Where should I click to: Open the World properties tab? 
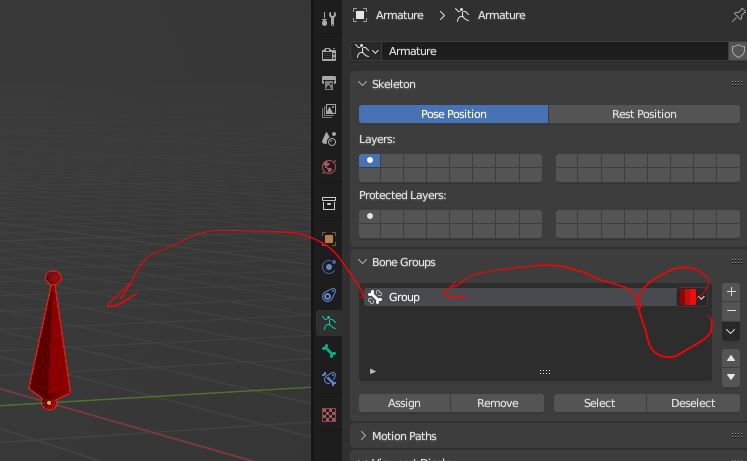point(329,167)
